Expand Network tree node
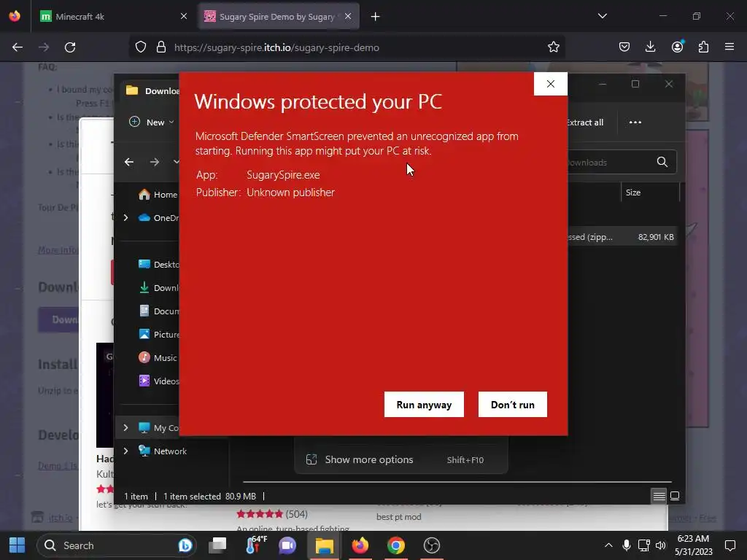 [125, 451]
